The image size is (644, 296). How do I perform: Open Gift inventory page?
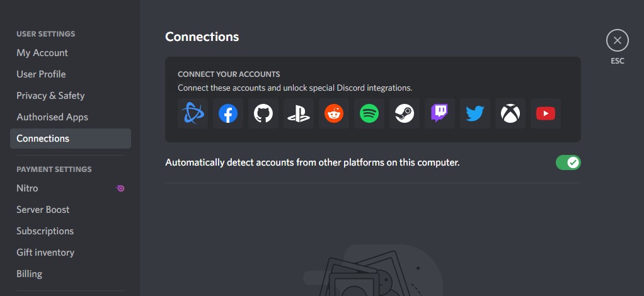[x=45, y=253]
